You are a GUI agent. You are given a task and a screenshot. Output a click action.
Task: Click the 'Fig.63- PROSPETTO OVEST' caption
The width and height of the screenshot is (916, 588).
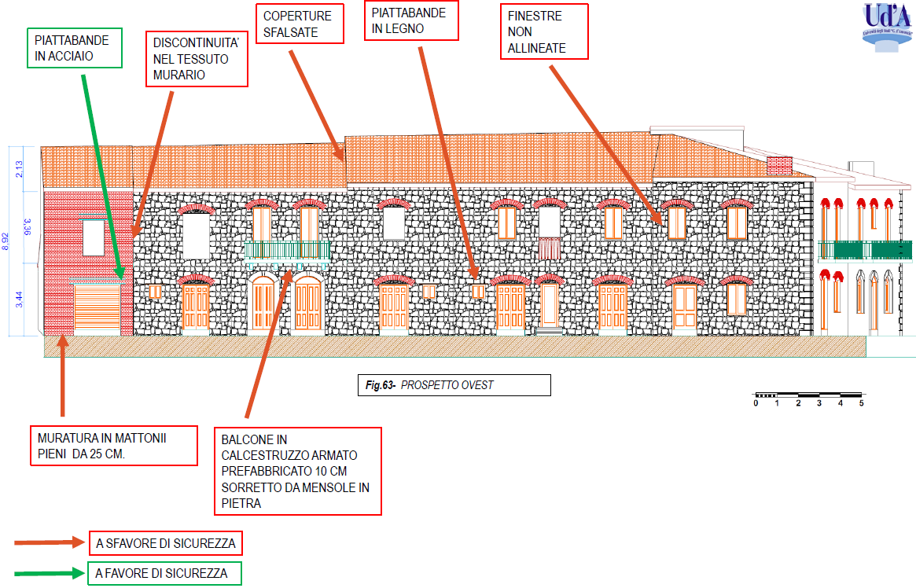(x=454, y=385)
